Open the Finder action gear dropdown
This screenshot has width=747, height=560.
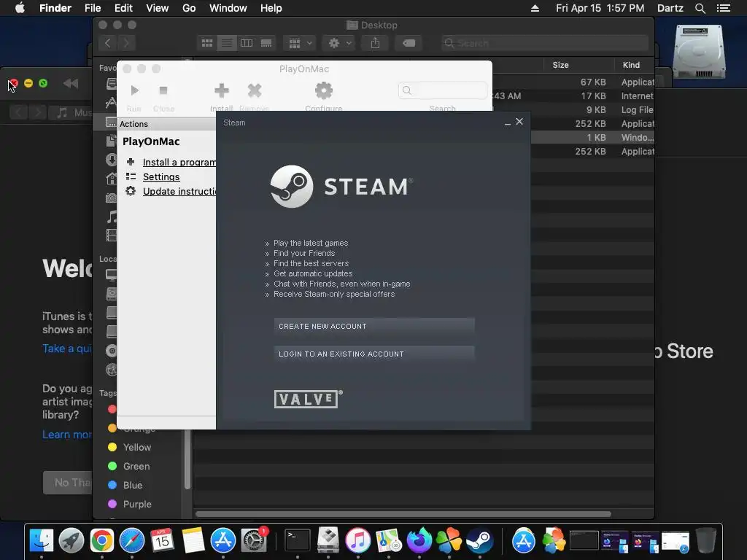pyautogui.click(x=338, y=43)
